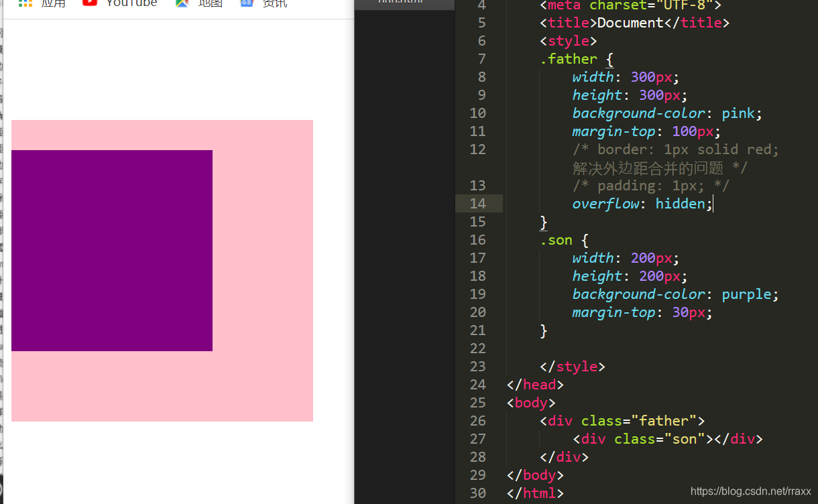Click line number 7 in the gutter

pyautogui.click(x=481, y=59)
